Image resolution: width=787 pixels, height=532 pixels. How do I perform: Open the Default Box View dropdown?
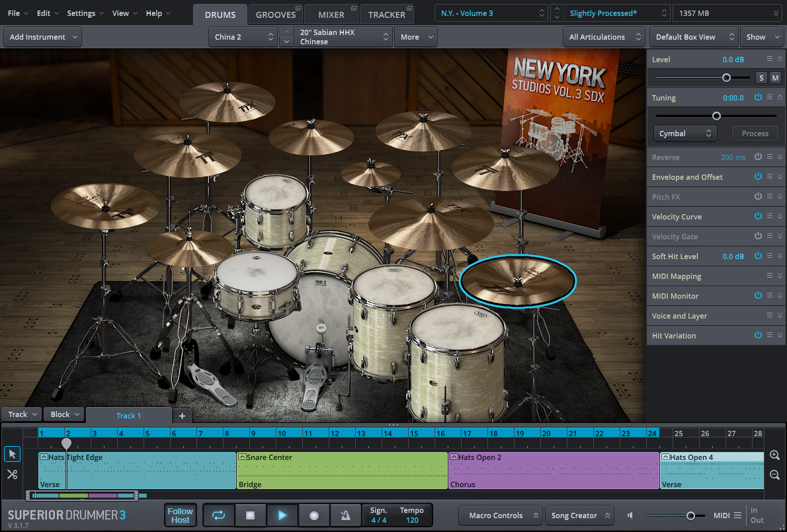point(694,37)
